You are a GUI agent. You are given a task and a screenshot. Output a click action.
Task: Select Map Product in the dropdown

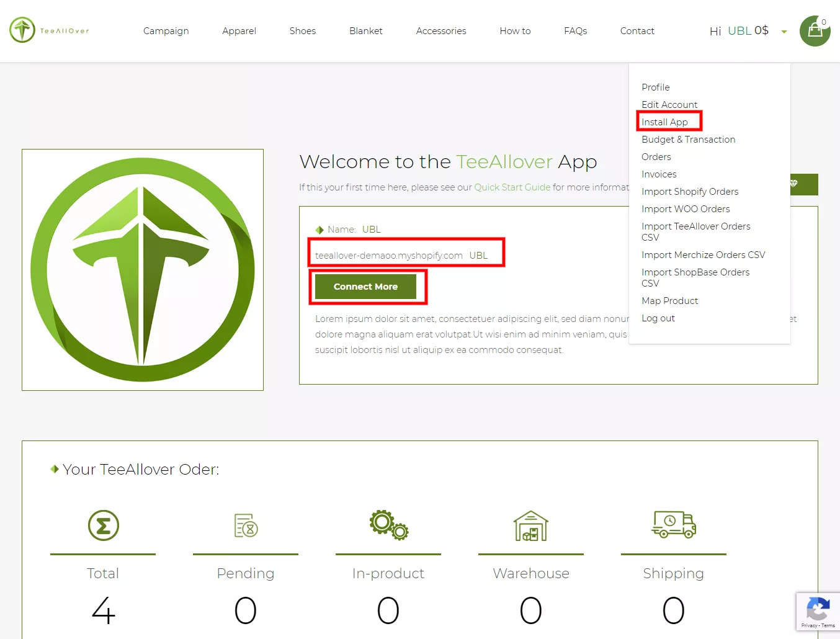click(669, 301)
